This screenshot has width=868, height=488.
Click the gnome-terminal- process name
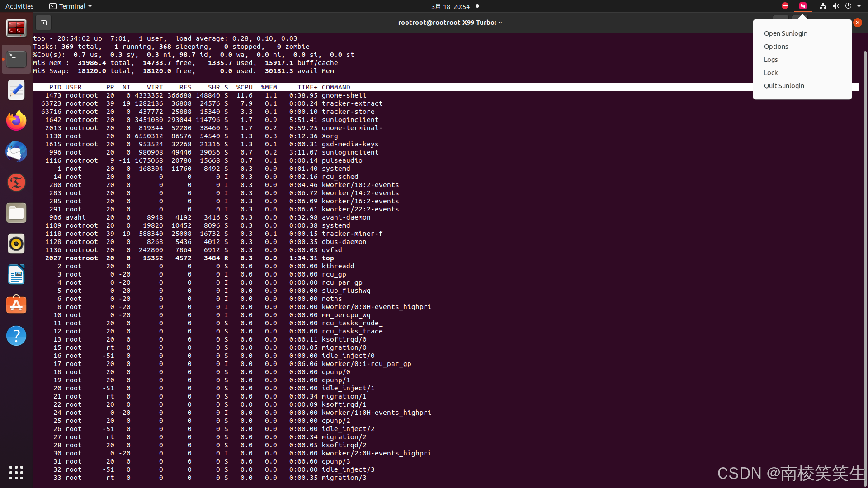[352, 128]
